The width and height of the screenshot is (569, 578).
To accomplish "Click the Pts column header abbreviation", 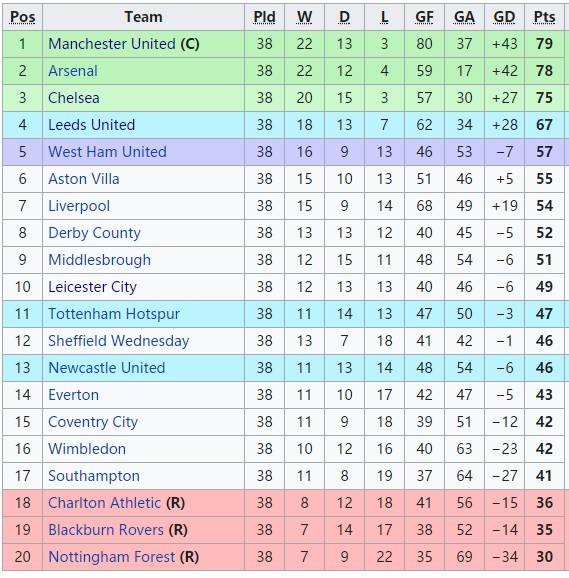I will [x=544, y=17].
